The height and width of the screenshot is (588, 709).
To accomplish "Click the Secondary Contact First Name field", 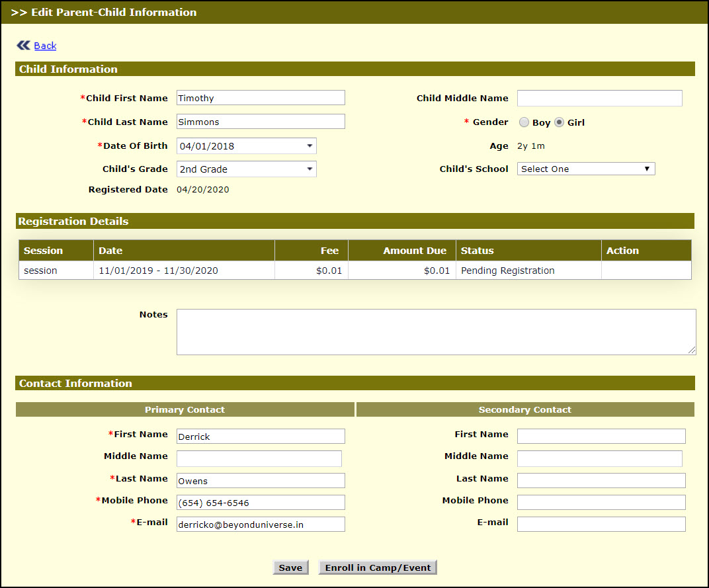I will coord(601,436).
